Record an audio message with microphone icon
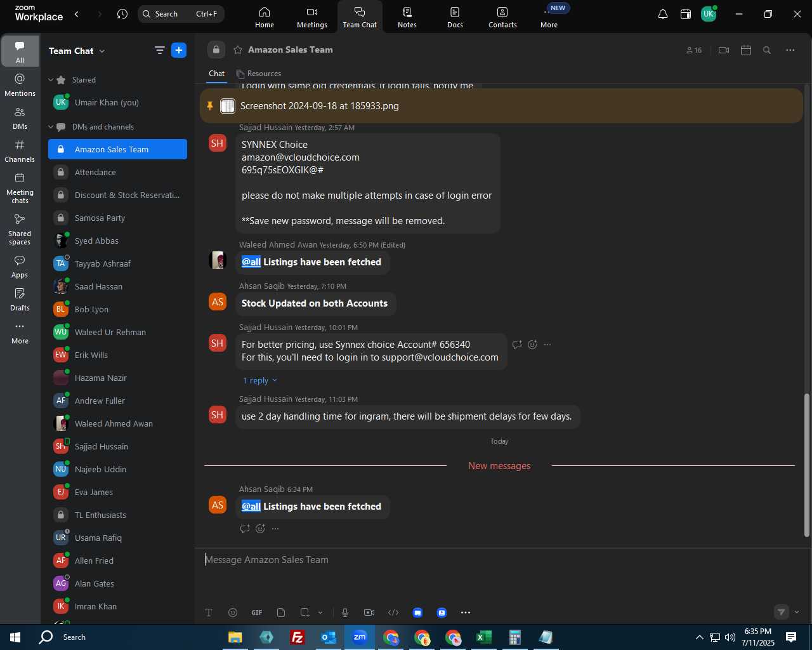Screen dimensions: 812x650 (345, 613)
